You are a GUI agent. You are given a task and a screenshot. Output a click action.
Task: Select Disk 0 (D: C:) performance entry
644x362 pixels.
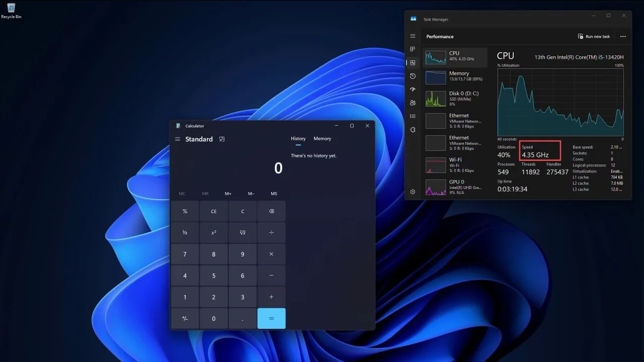[x=455, y=99]
